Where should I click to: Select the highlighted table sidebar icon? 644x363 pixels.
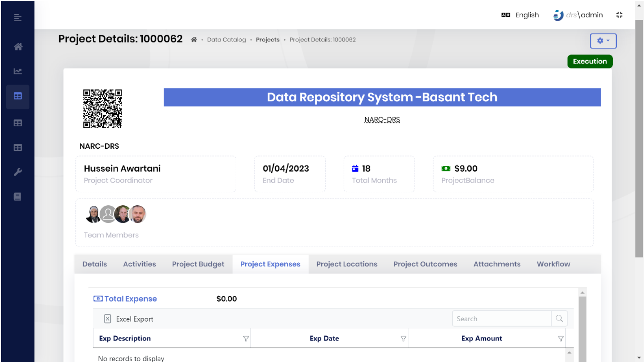[x=18, y=96]
